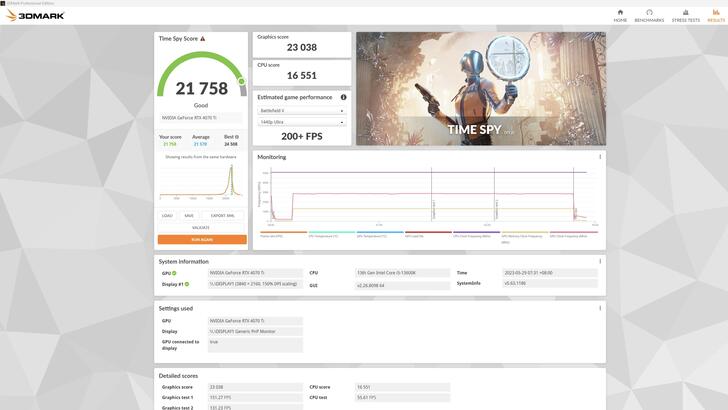Image resolution: width=728 pixels, height=410 pixels.
Task: Toggle the Frame rate (FPS) chart legend
Action: pyautogui.click(x=272, y=236)
